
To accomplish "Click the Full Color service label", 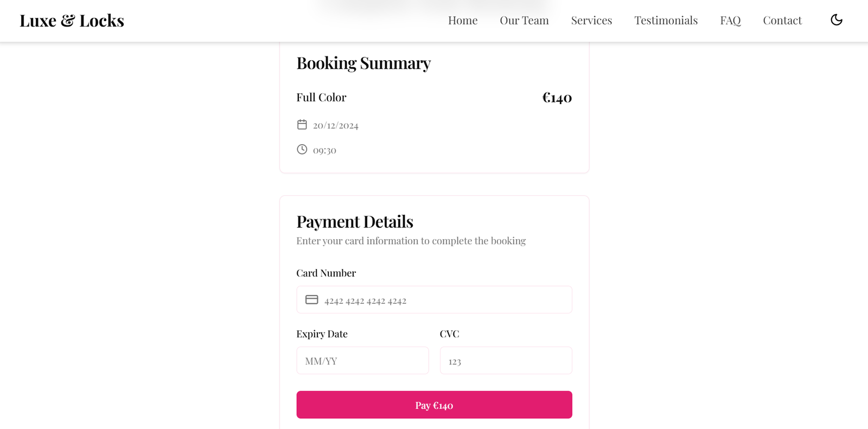I will pos(321,98).
